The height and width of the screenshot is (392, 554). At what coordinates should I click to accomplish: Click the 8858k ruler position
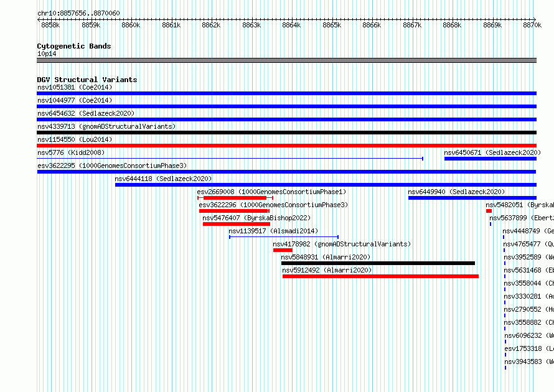[x=50, y=25]
